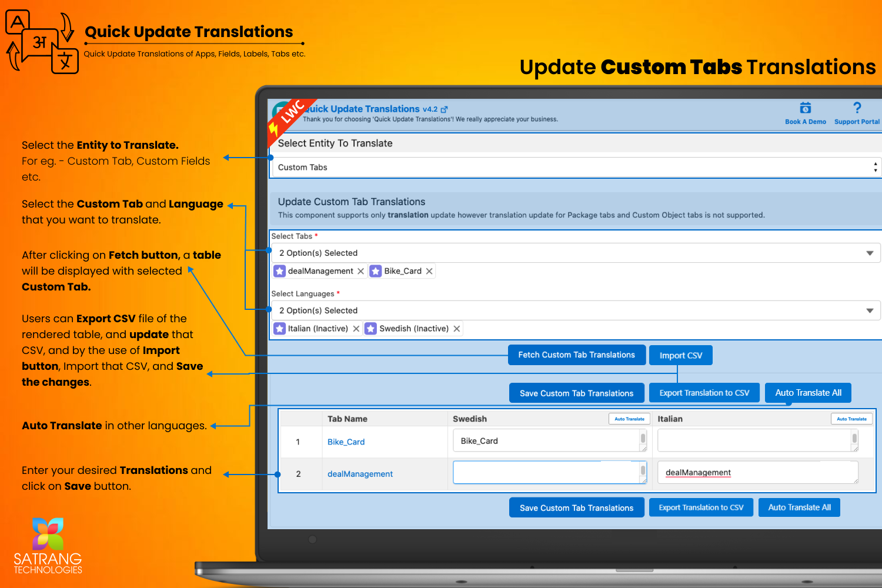
Task: Click upper Save Custom Tab Translations button
Action: point(577,393)
